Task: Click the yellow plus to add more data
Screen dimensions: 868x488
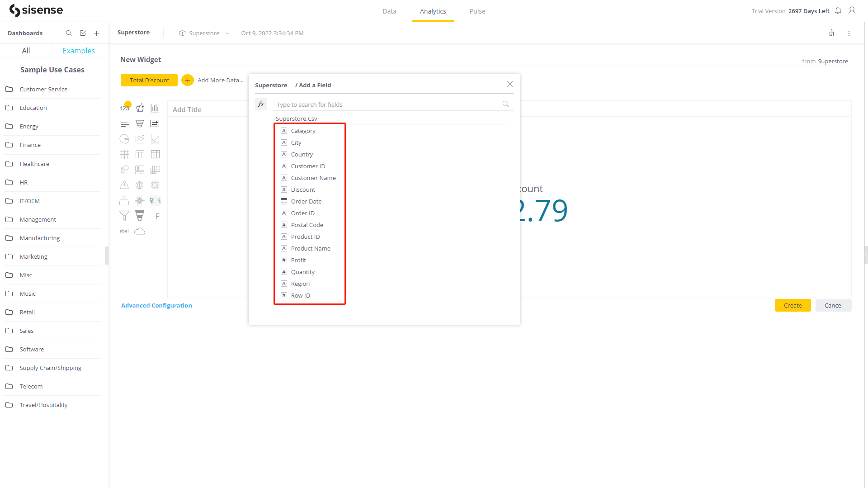Action: click(x=188, y=80)
